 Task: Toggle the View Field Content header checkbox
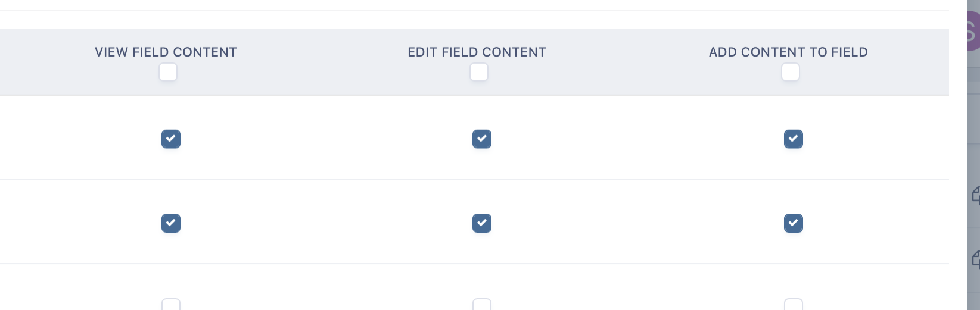(x=168, y=73)
